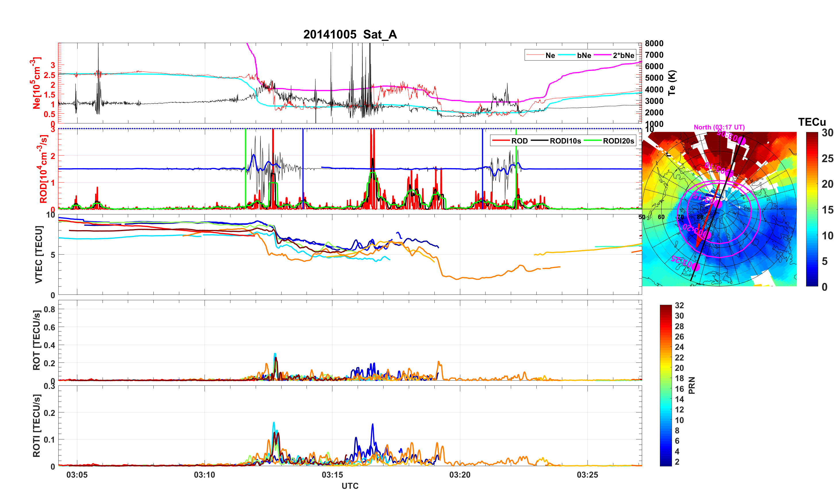Click the green RODI20s legend line sample
Viewport: 834px width, 504px height.
pos(593,141)
